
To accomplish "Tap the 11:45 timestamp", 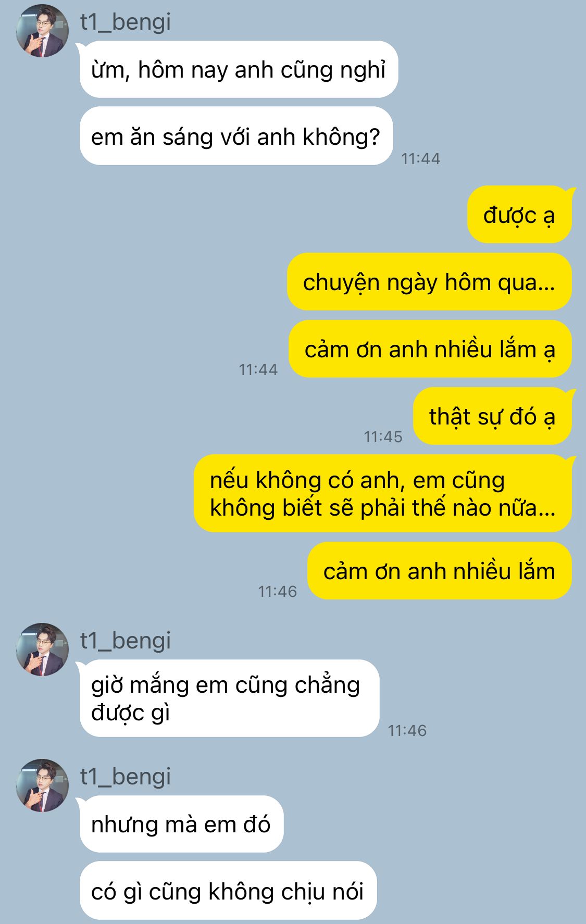I will [383, 436].
